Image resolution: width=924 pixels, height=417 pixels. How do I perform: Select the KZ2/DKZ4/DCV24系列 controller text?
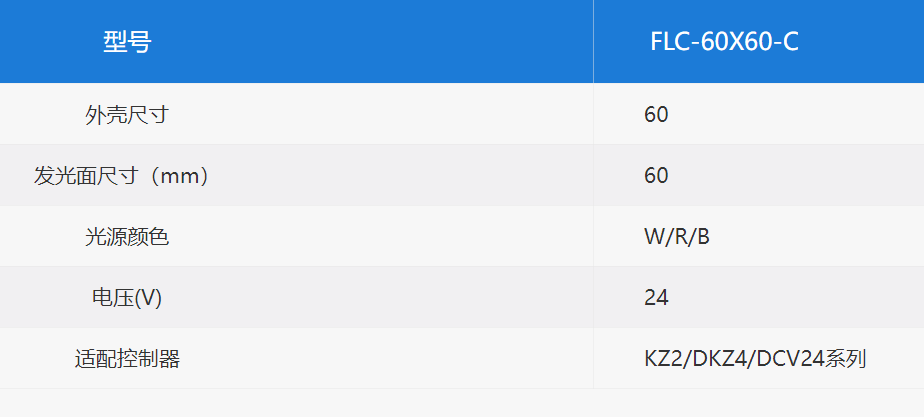click(755, 359)
